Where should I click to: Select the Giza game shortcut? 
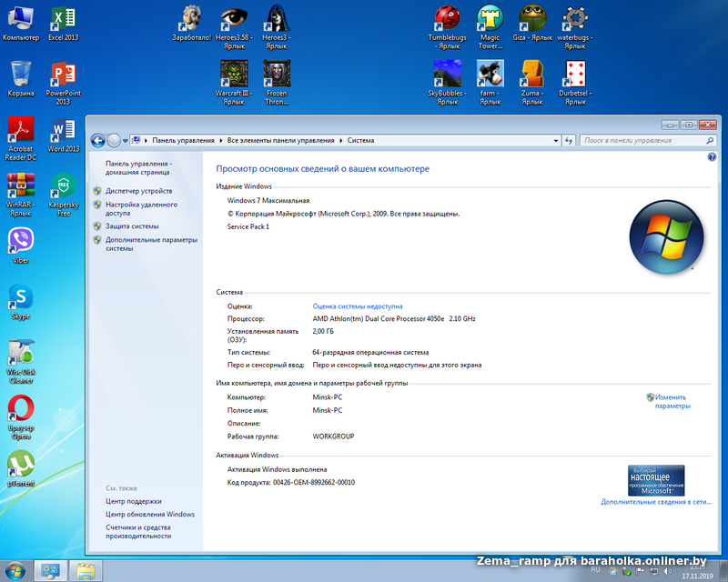(x=532, y=24)
